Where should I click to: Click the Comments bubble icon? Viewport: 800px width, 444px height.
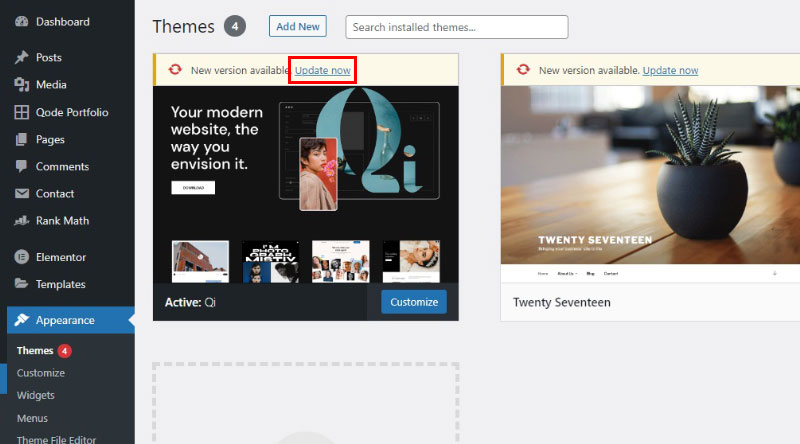21,166
